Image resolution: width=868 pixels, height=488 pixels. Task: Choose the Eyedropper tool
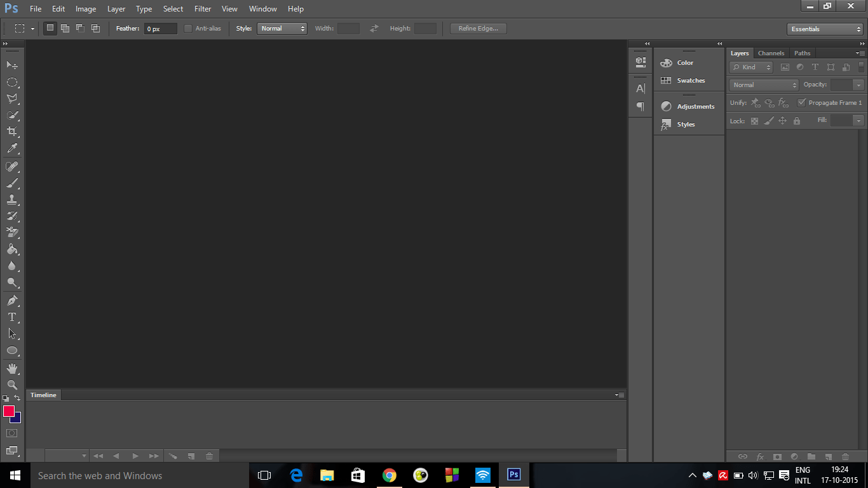pyautogui.click(x=12, y=149)
